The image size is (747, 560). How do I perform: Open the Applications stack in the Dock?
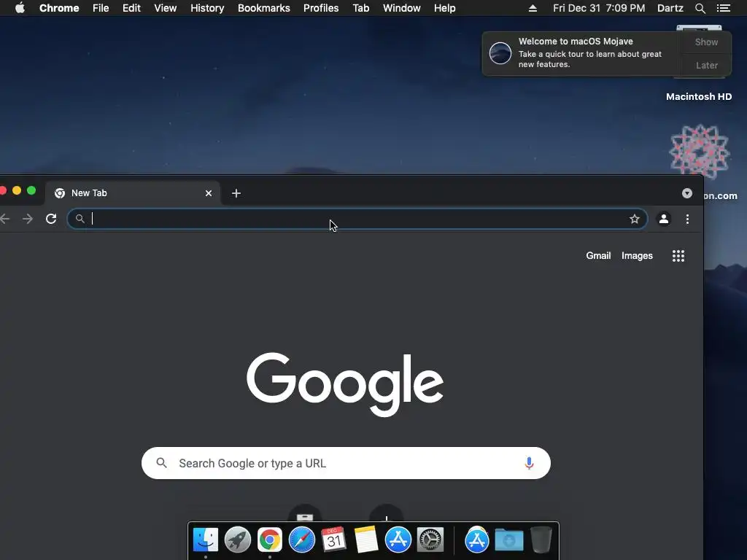point(477,540)
